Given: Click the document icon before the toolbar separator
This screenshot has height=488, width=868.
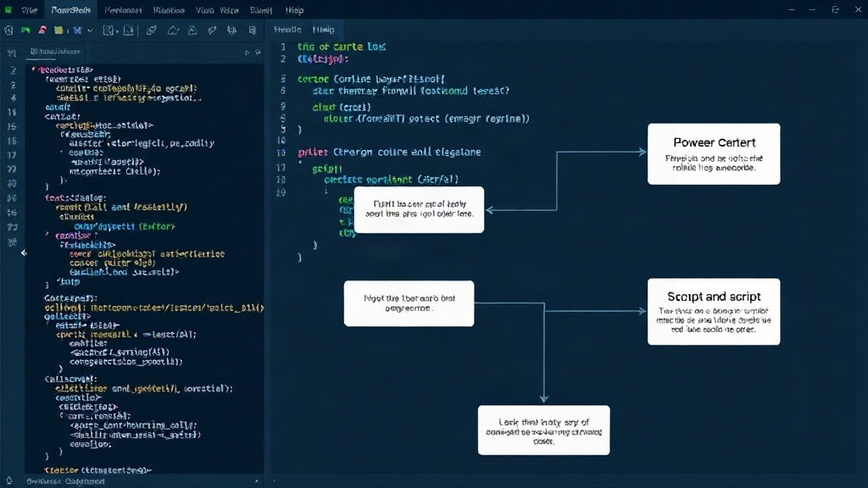Looking at the screenshot, I should [x=129, y=30].
